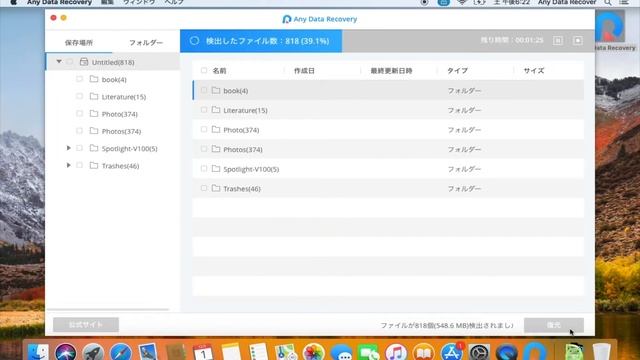Open iBooks from the Dock
Image resolution: width=640 pixels, height=360 pixels.
(424, 352)
